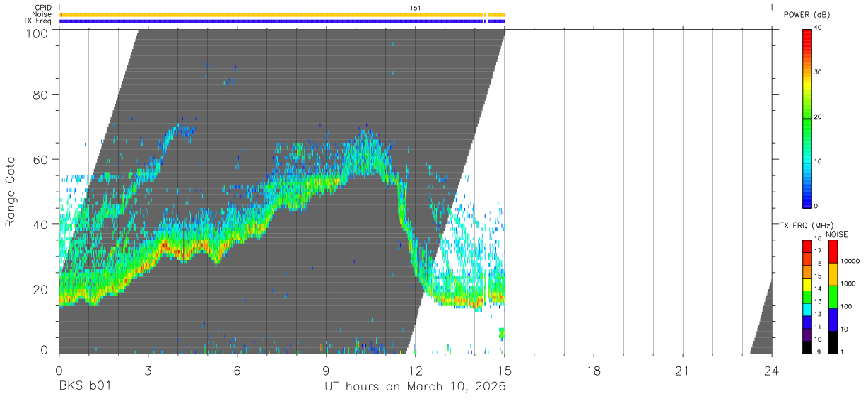Click the CPID value 151

416,8
